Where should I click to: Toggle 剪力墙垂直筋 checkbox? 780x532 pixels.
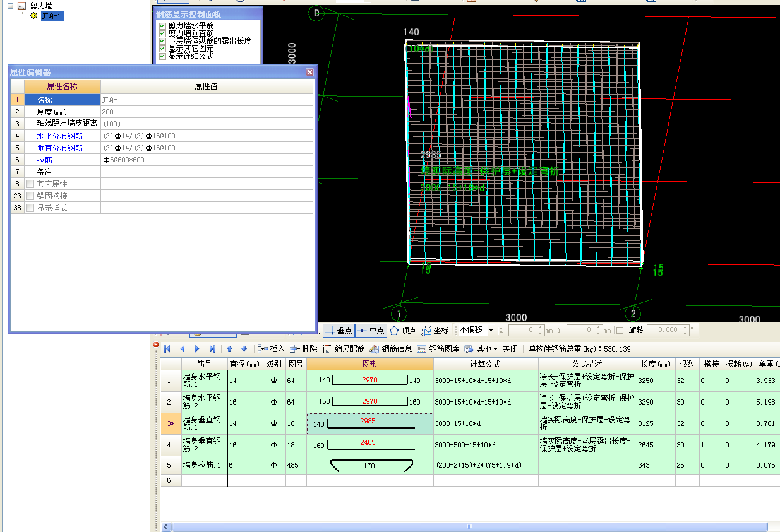click(162, 33)
